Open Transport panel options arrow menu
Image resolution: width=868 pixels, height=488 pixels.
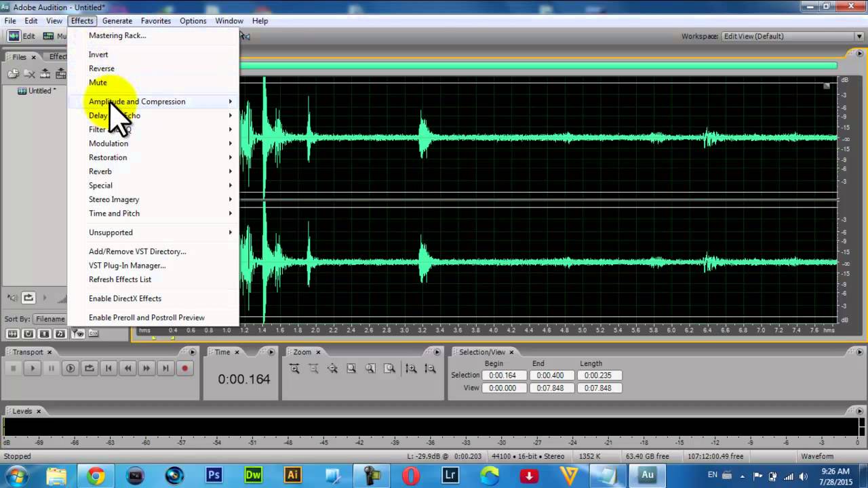tap(193, 352)
